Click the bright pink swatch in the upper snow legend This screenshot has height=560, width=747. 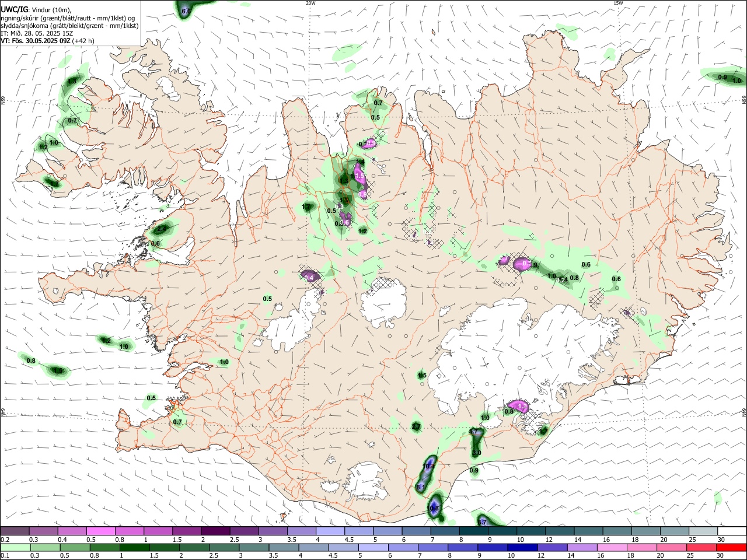100,531
